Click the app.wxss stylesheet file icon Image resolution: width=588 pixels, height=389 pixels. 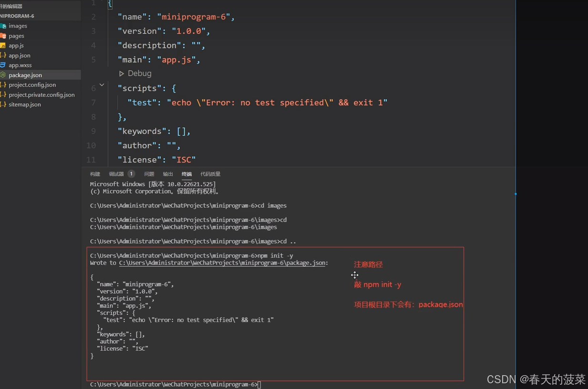pos(3,65)
